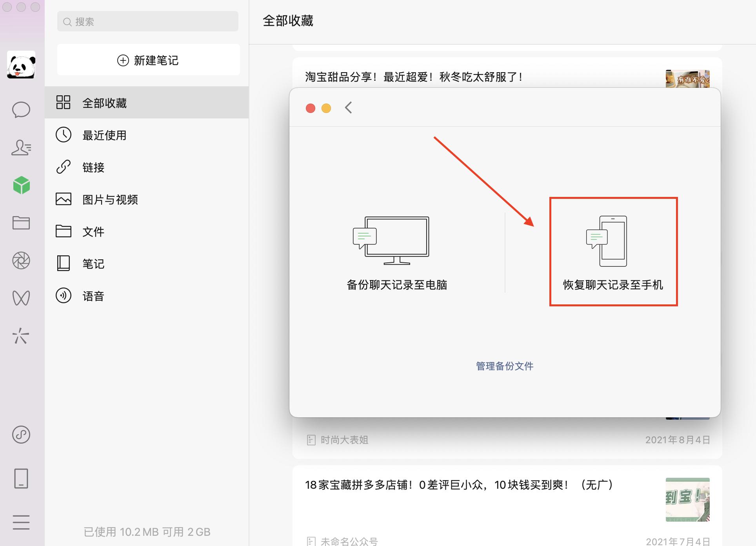756x546 pixels.
Task: Go back using the dialog's chevron arrow
Action: [x=348, y=108]
